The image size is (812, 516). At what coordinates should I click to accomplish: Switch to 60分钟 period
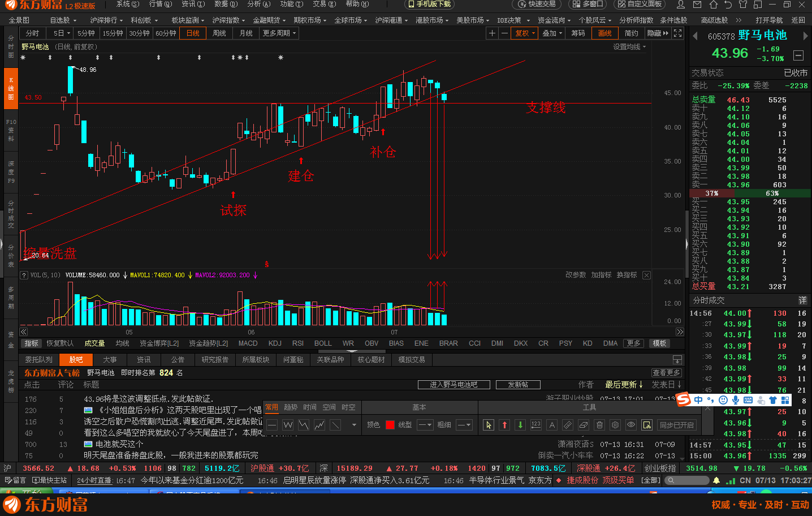point(166,33)
